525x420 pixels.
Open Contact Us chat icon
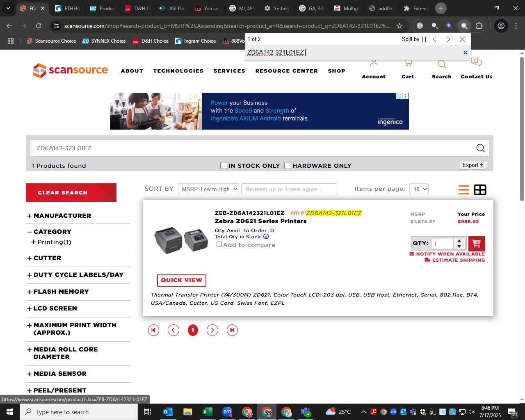476,62
